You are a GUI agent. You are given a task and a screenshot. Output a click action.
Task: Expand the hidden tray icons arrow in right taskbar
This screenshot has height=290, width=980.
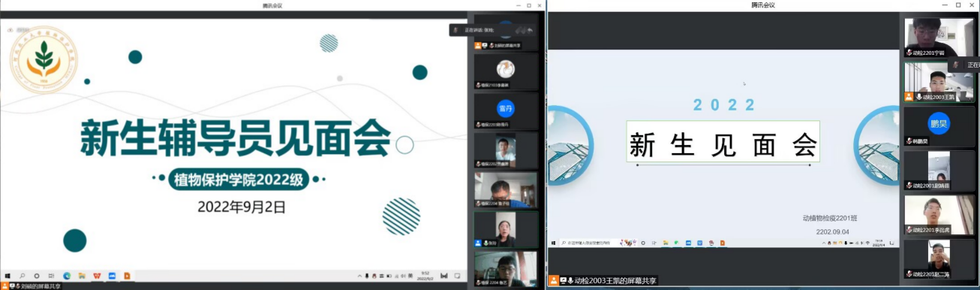click(824, 243)
